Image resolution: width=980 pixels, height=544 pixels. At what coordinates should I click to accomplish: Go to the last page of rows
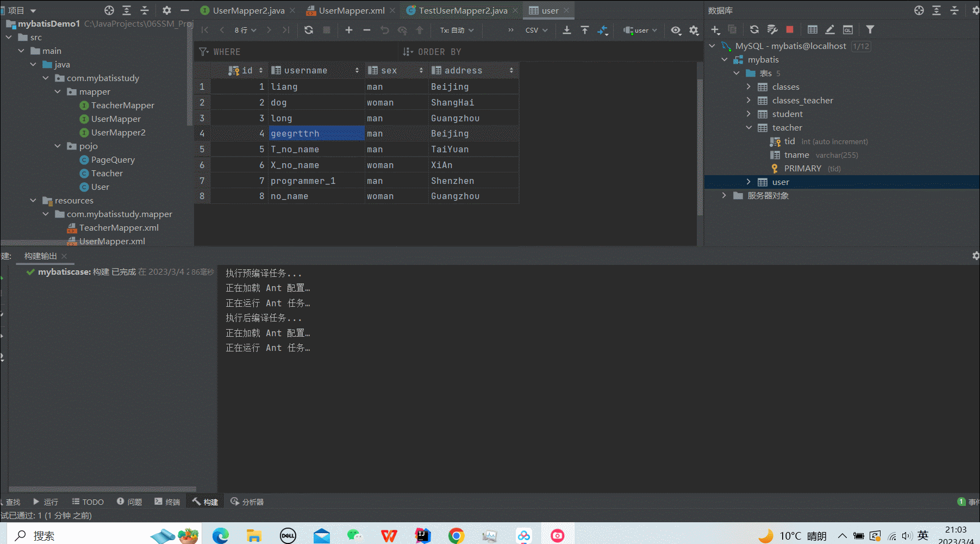(x=286, y=30)
